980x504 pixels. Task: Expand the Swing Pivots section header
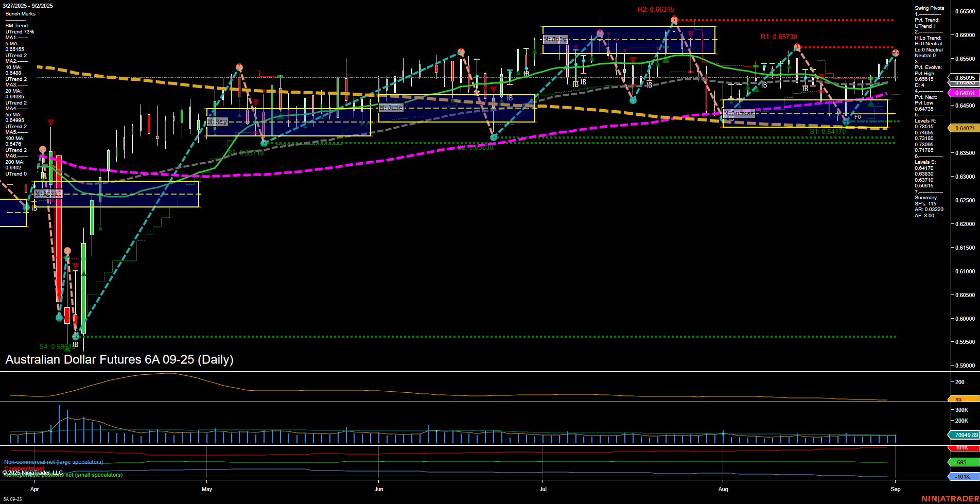929,8
